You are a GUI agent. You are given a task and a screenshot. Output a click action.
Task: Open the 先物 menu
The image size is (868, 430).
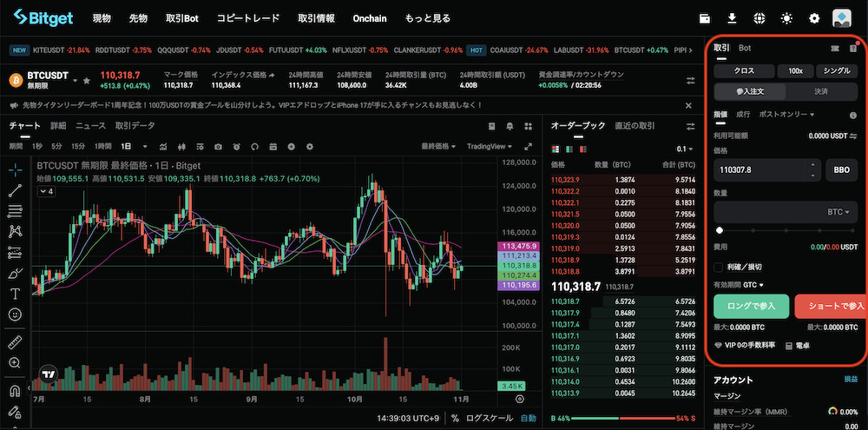138,18
